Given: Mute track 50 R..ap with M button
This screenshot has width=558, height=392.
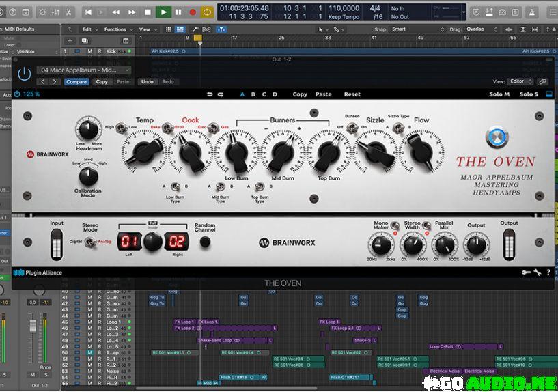Looking at the screenshot, I should click(89, 353).
